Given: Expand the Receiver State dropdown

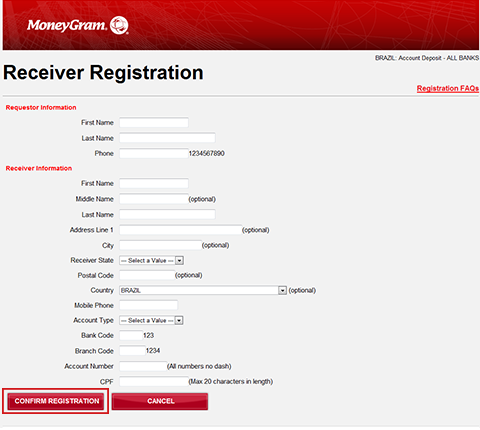Looking at the screenshot, I should point(152,260).
